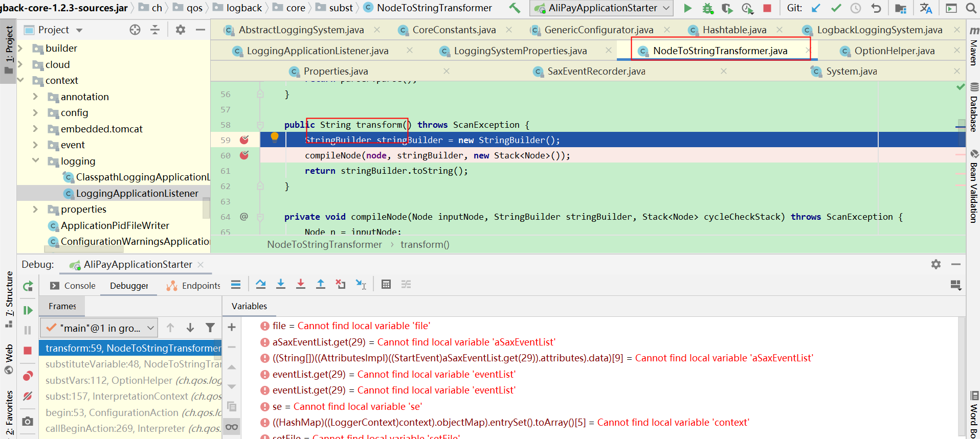This screenshot has width=980, height=439.
Task: Click Step Over debugger icon
Action: 261,284
